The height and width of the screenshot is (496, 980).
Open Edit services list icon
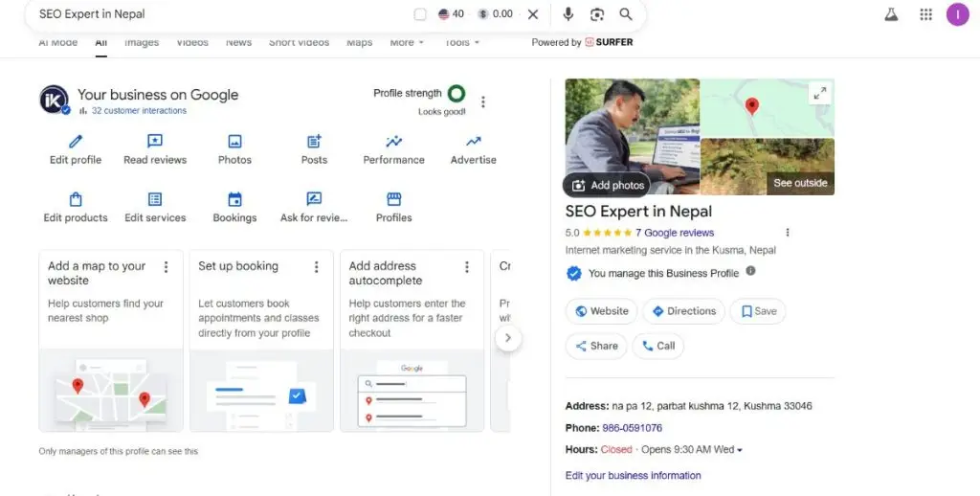click(155, 199)
